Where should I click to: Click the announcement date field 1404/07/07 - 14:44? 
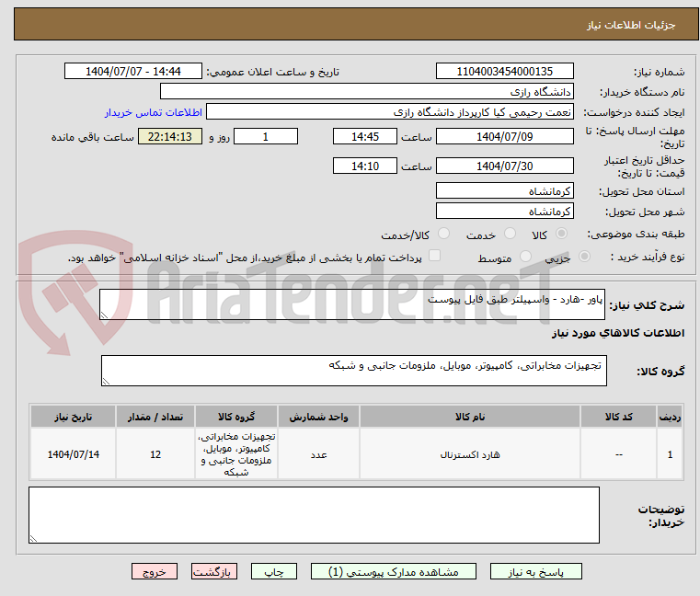pyautogui.click(x=133, y=72)
